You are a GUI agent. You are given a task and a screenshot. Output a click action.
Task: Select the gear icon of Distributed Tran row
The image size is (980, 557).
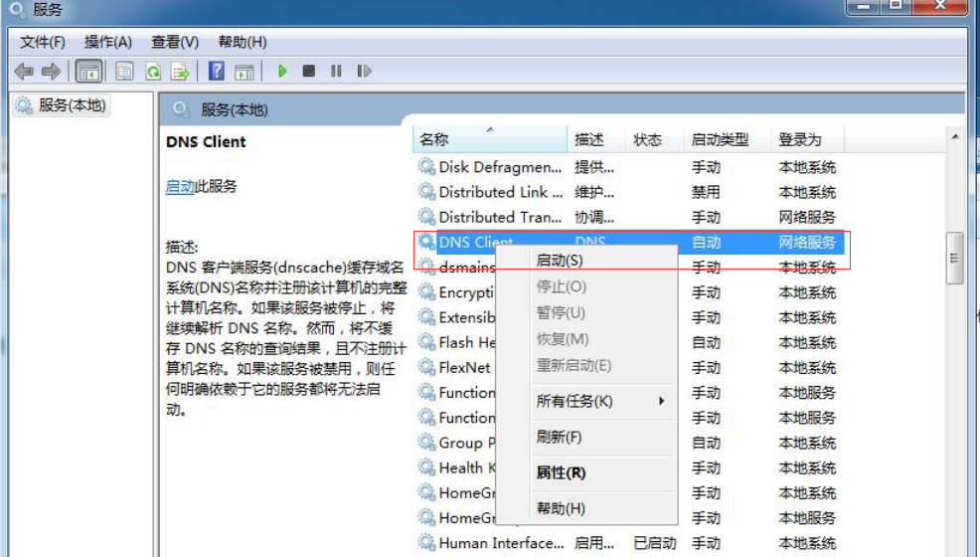pos(426,217)
